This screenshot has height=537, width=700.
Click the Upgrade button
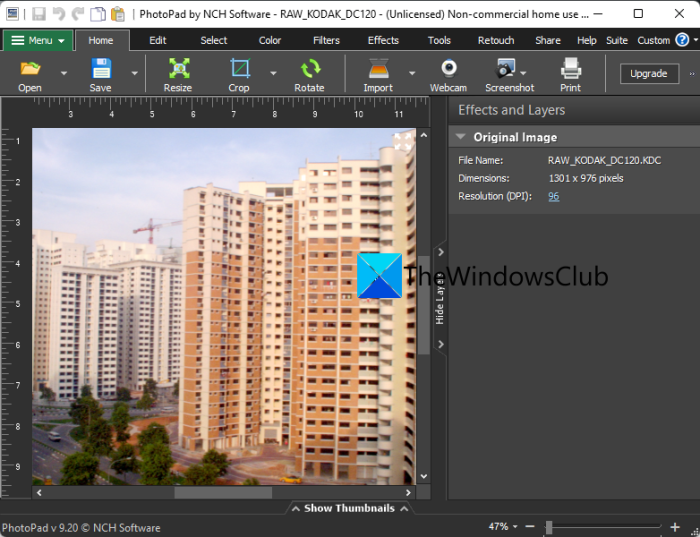coord(648,74)
